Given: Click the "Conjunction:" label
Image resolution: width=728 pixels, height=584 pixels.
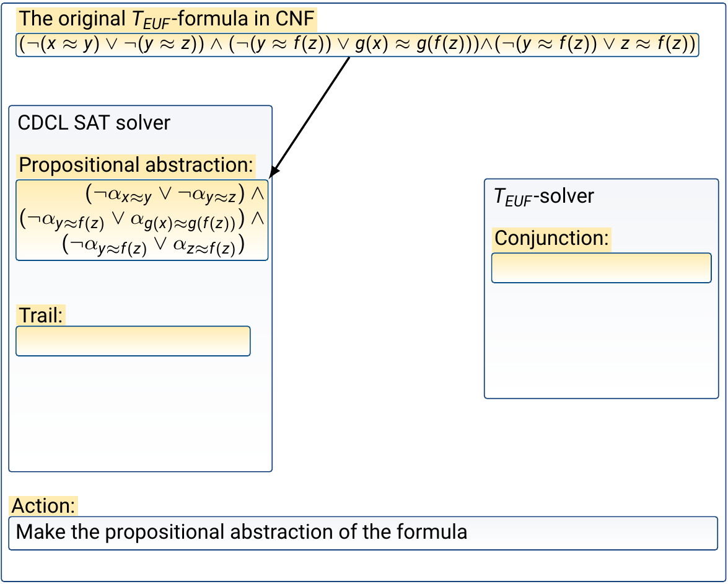Looking at the screenshot, I should [552, 238].
